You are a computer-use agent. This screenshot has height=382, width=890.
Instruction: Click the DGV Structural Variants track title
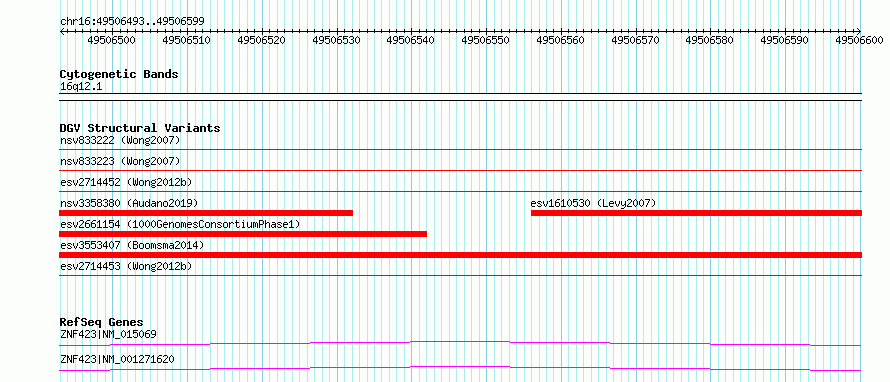pos(140,128)
